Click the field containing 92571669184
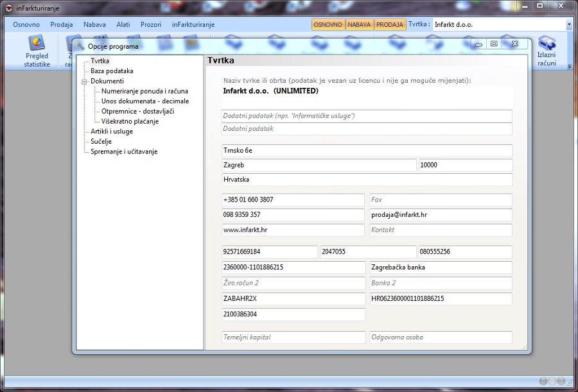The width and height of the screenshot is (578, 392). 270,251
